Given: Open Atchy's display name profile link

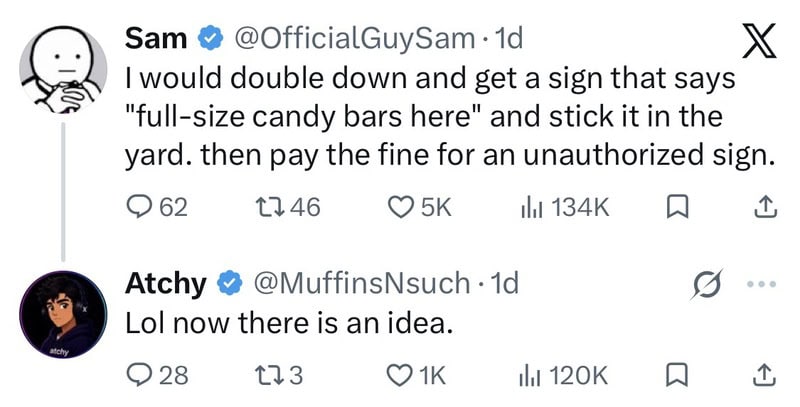Looking at the screenshot, I should pyautogui.click(x=166, y=283).
